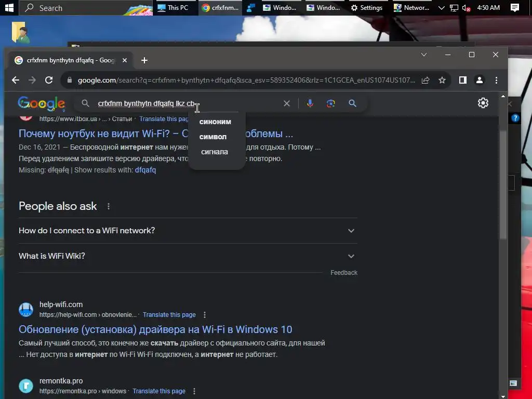Open the tab search chevron
Screen dimensions: 532x399
point(424,55)
